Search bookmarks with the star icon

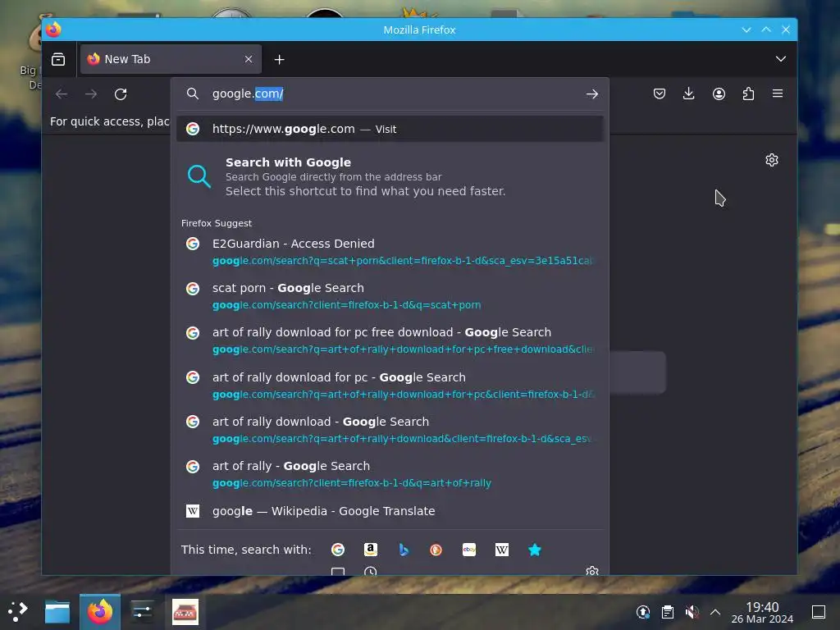(x=535, y=550)
